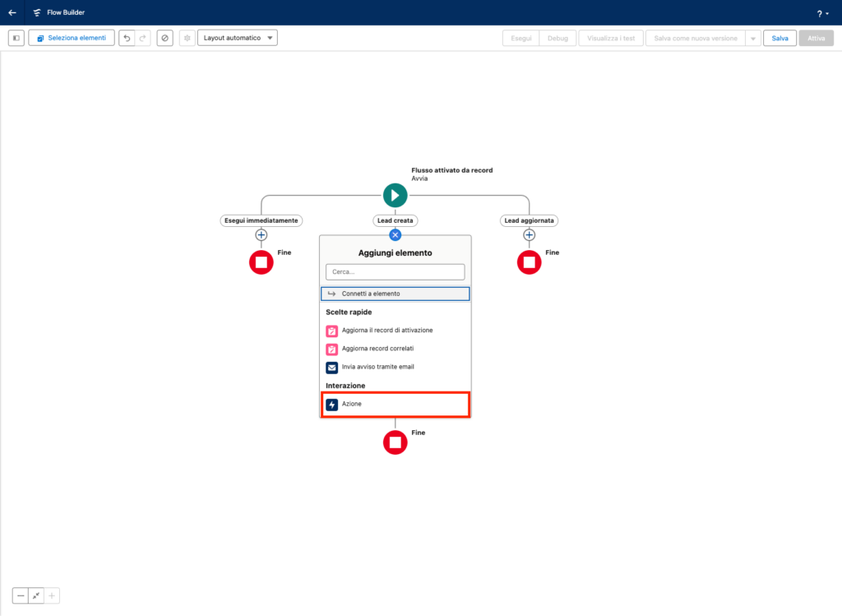Close the Aggiungi elemento popup
The height and width of the screenshot is (616, 842).
click(x=395, y=235)
